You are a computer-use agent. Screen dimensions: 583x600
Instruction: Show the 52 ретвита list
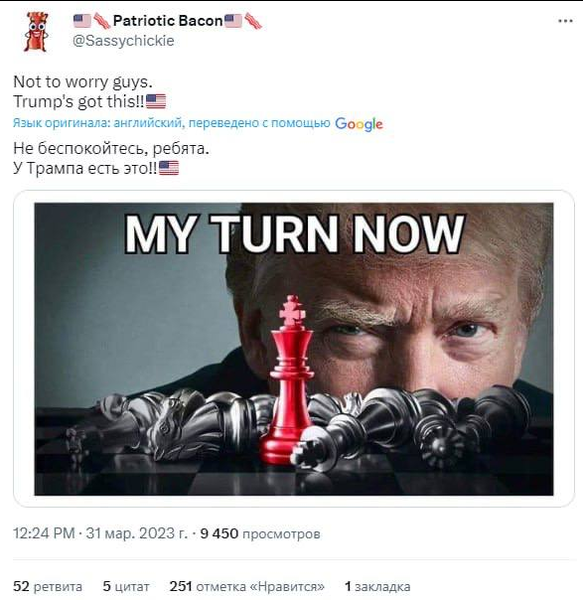48,586
